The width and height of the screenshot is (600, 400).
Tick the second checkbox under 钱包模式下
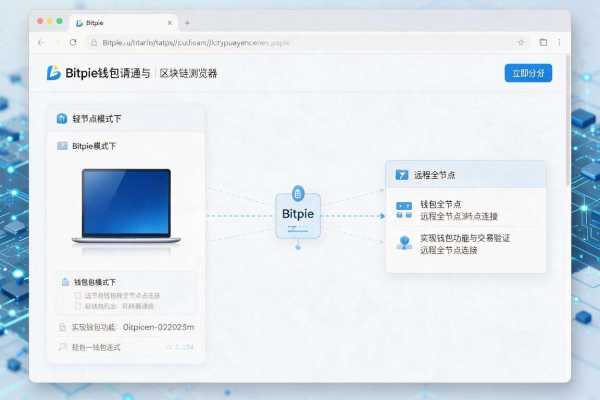point(78,306)
